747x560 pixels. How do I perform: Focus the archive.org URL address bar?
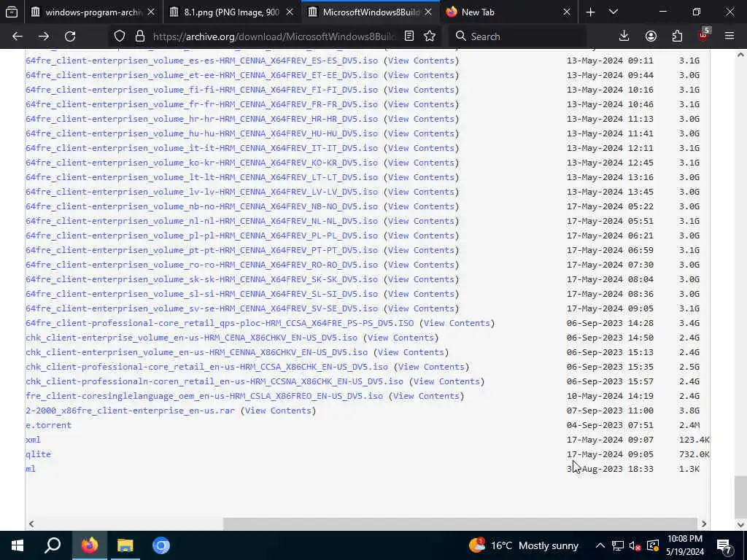pyautogui.click(x=274, y=36)
